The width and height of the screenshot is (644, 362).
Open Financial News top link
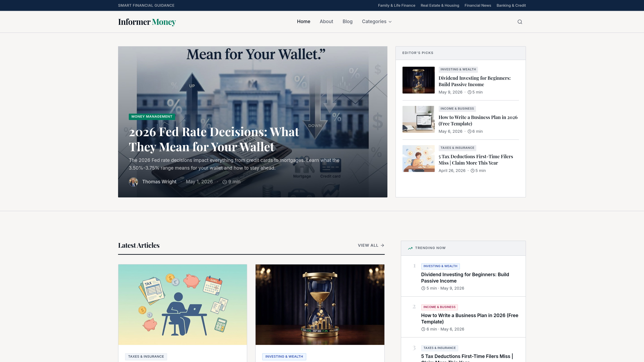[478, 6]
